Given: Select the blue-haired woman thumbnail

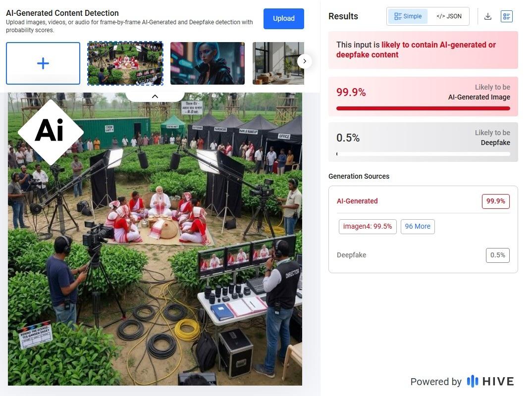Looking at the screenshot, I should (x=208, y=63).
